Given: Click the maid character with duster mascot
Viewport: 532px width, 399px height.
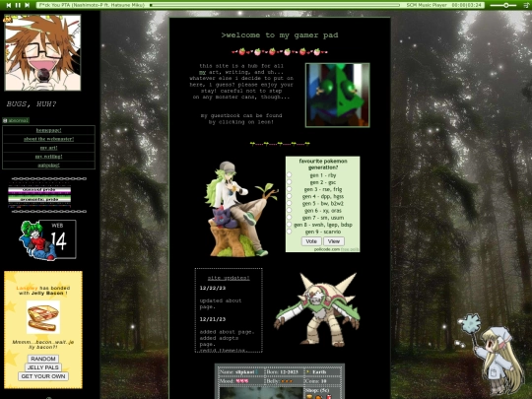Looking at the screenshot, I should 491,354.
